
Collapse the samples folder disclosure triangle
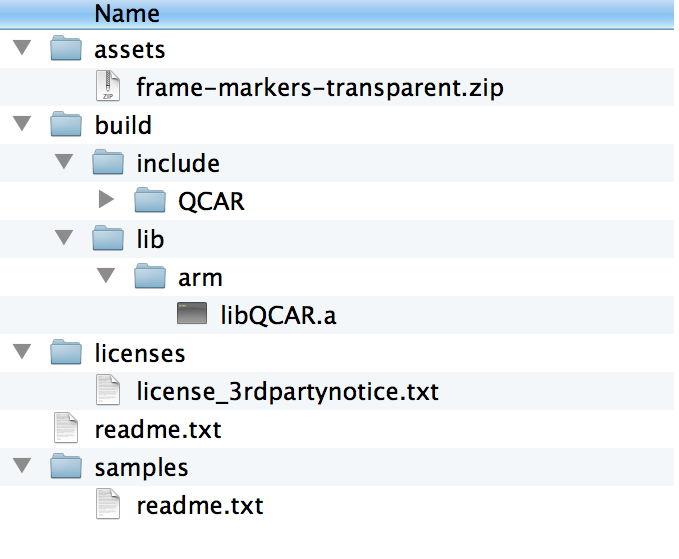point(22,465)
